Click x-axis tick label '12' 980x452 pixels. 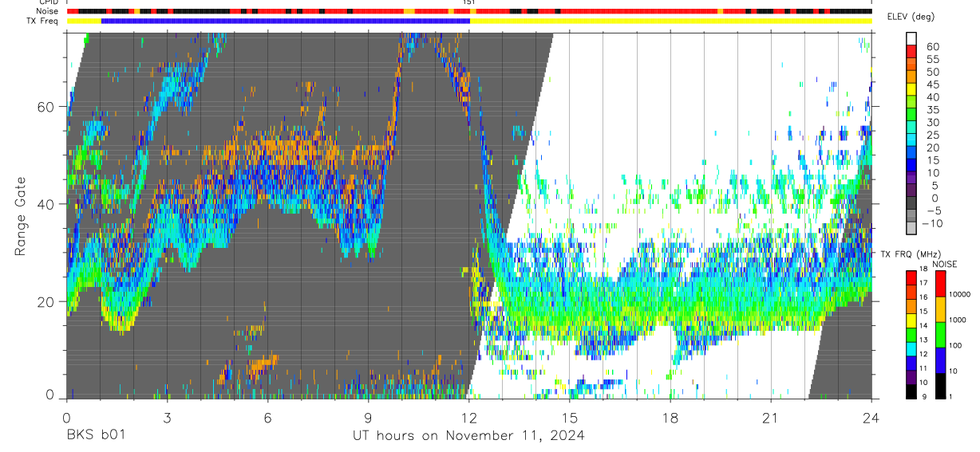[468, 419]
